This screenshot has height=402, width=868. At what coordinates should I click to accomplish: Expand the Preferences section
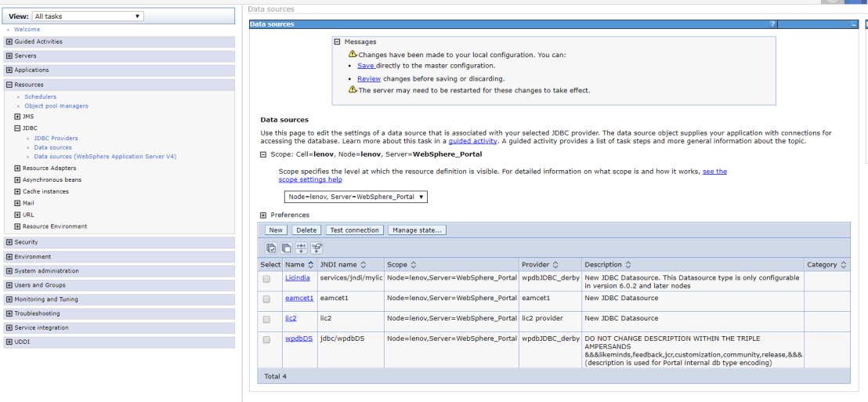coord(264,215)
